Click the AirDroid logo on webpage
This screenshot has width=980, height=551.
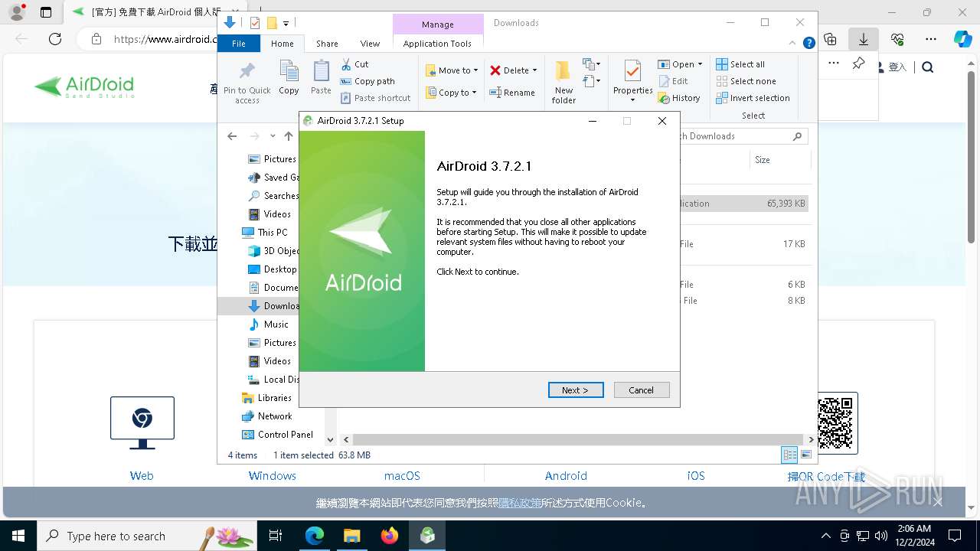coord(84,86)
